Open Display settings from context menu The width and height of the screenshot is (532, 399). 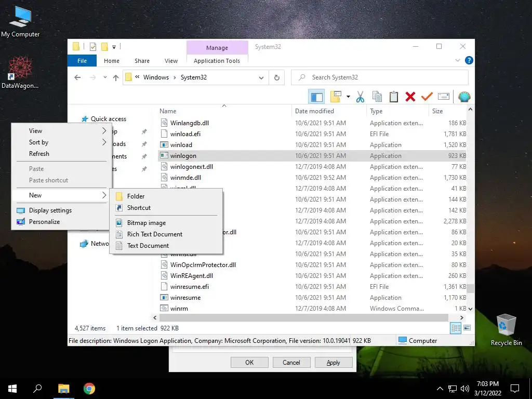(x=62, y=210)
